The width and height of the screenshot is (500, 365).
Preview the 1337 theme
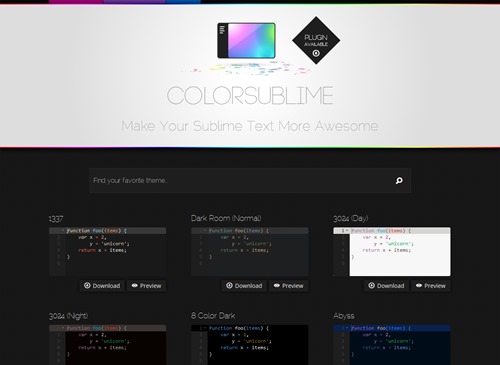[146, 286]
